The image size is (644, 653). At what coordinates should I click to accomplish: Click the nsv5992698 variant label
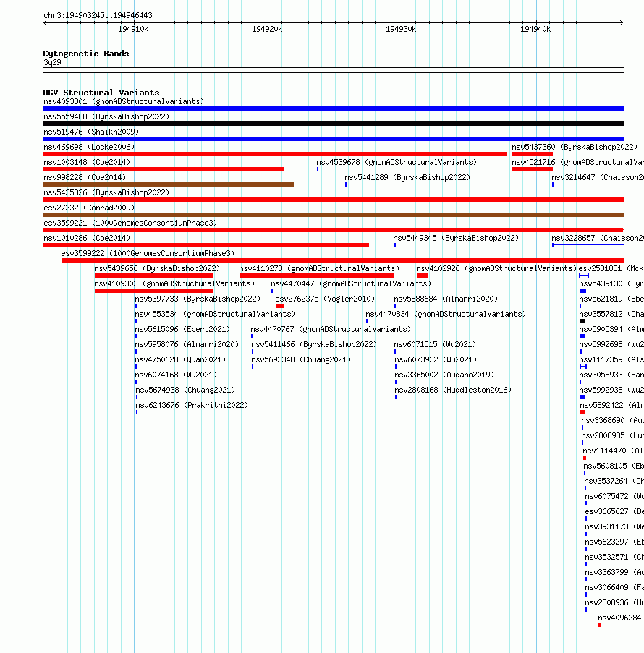(611, 345)
